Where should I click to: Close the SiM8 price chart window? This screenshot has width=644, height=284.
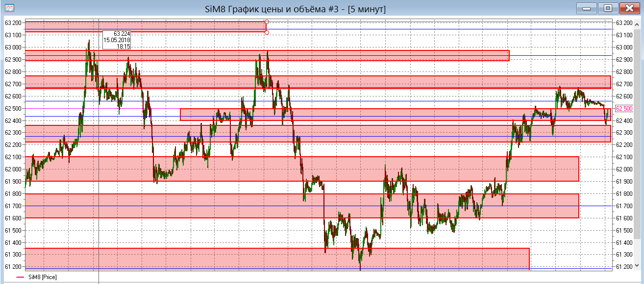629,8
